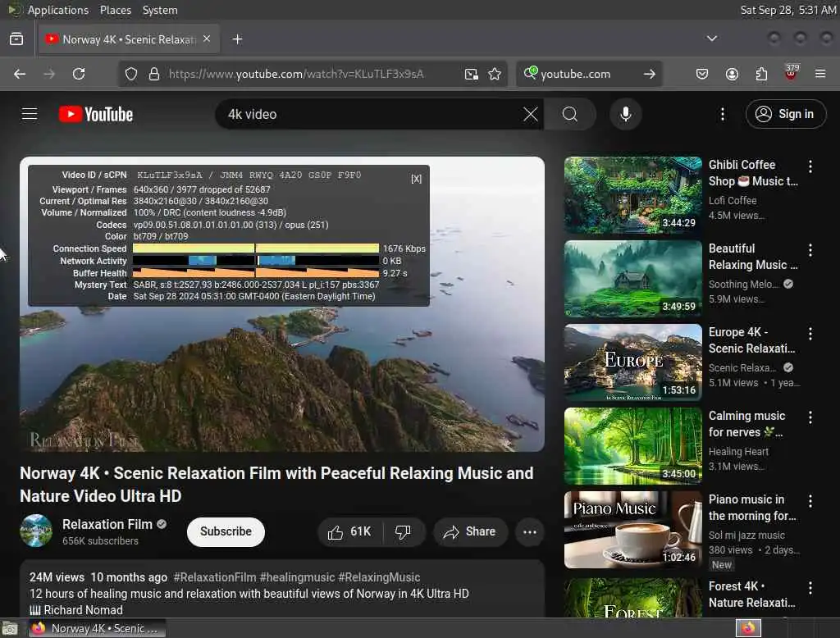Open the Places menu

[115, 10]
